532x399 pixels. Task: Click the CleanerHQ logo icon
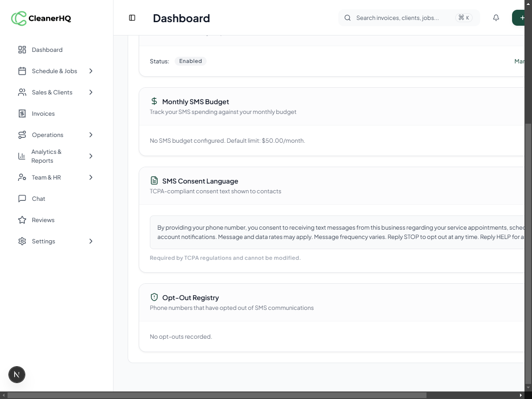click(x=19, y=18)
